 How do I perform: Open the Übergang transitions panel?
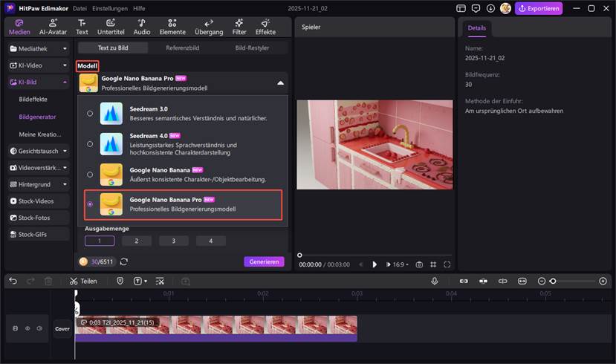[209, 27]
